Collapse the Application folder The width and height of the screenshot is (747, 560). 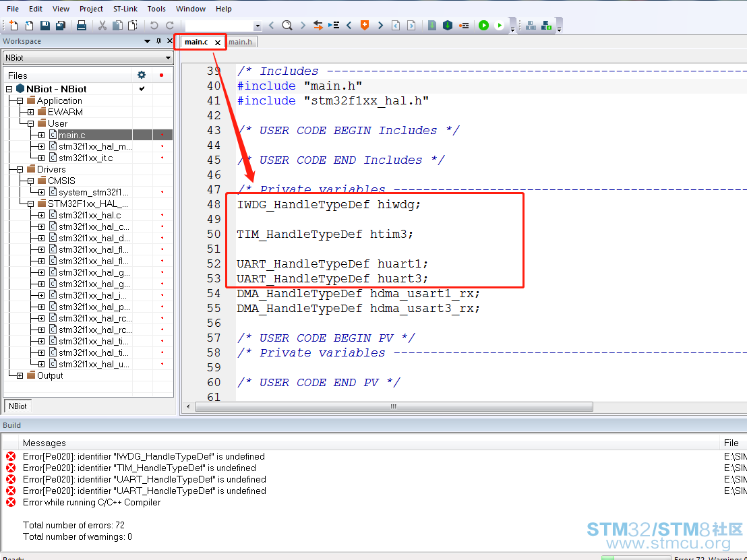[20, 101]
